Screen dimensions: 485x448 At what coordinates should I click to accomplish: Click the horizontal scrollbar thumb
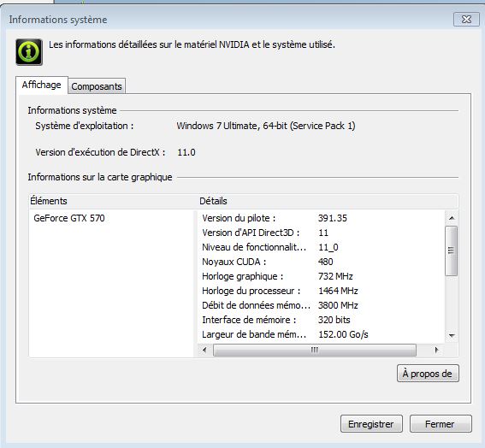[x=315, y=350]
